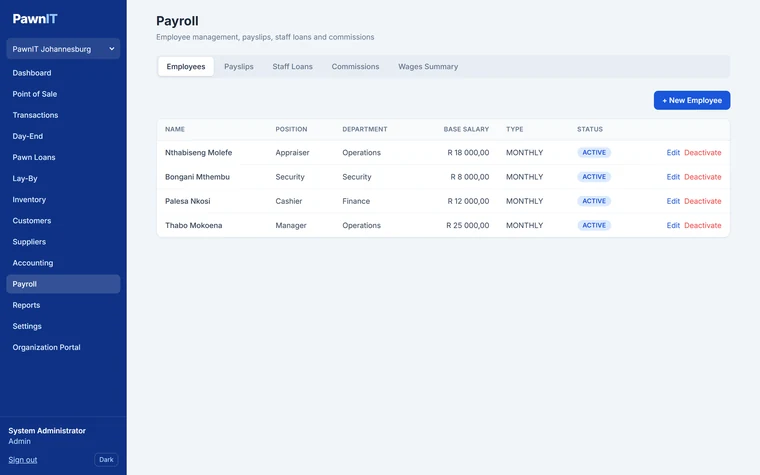The height and width of the screenshot is (475, 760).
Task: Click the BASE SALARY column header
Action: tap(466, 129)
